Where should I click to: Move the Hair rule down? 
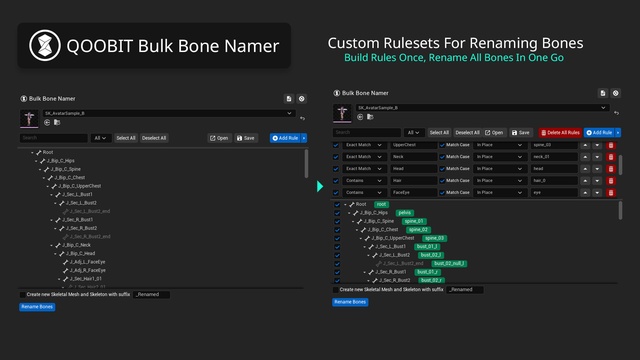coord(597,180)
